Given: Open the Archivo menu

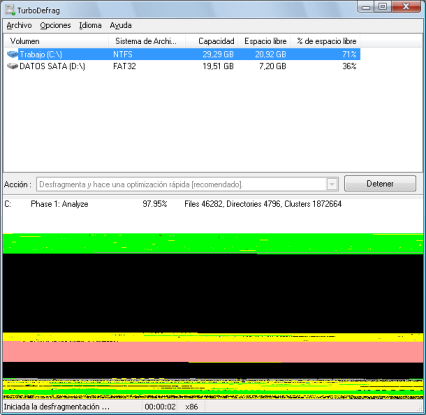Looking at the screenshot, I should (19, 25).
